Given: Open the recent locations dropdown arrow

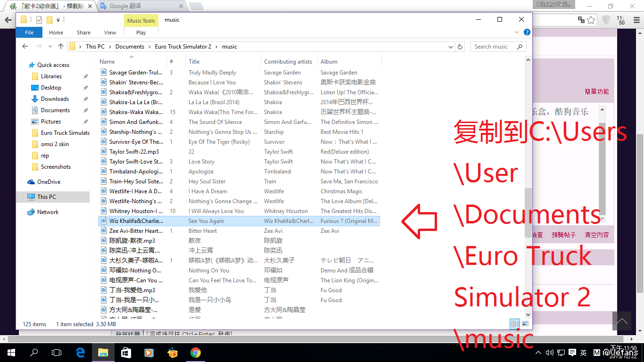Looking at the screenshot, I should point(50,47).
